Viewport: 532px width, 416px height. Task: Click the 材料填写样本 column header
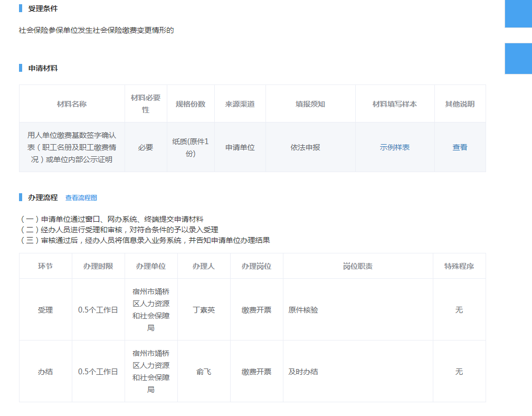[394, 104]
